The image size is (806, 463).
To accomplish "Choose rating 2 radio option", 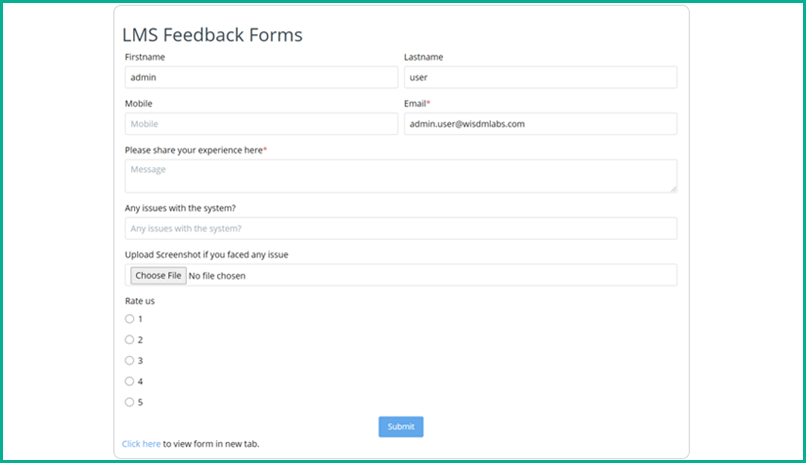I will pyautogui.click(x=129, y=340).
